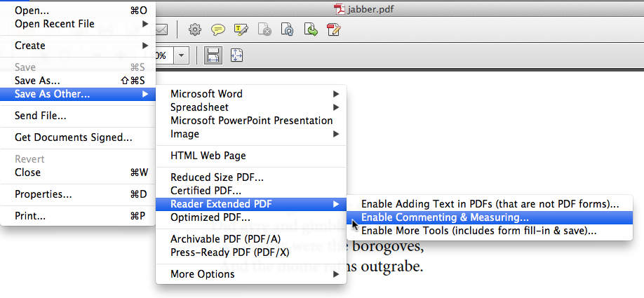Viewport: 644px width, 298px height.
Task: Select Archivable PDF (PDF/A) option
Action: point(251,239)
